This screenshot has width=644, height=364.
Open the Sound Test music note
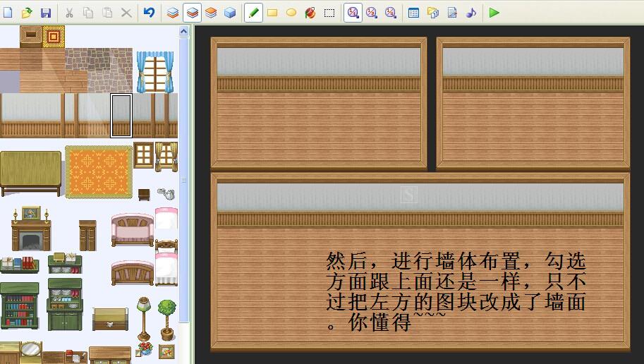(471, 13)
